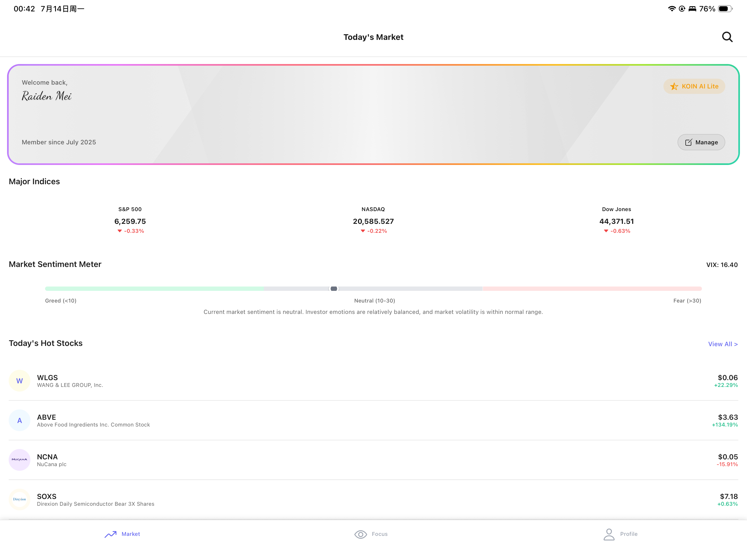747x560 pixels.
Task: Click the ABVE change +134.19%
Action: pyautogui.click(x=725, y=425)
